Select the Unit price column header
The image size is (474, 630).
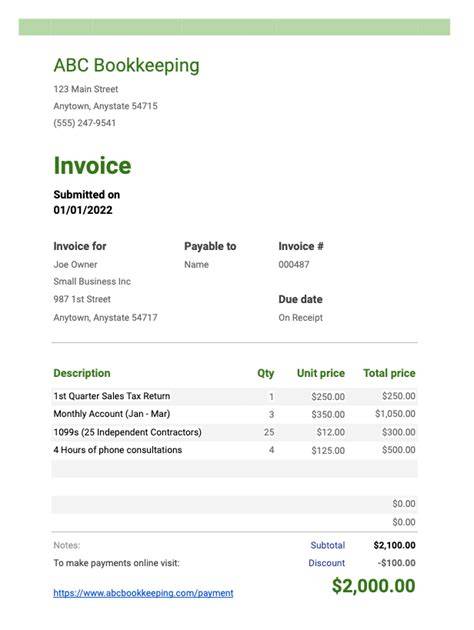coord(321,373)
